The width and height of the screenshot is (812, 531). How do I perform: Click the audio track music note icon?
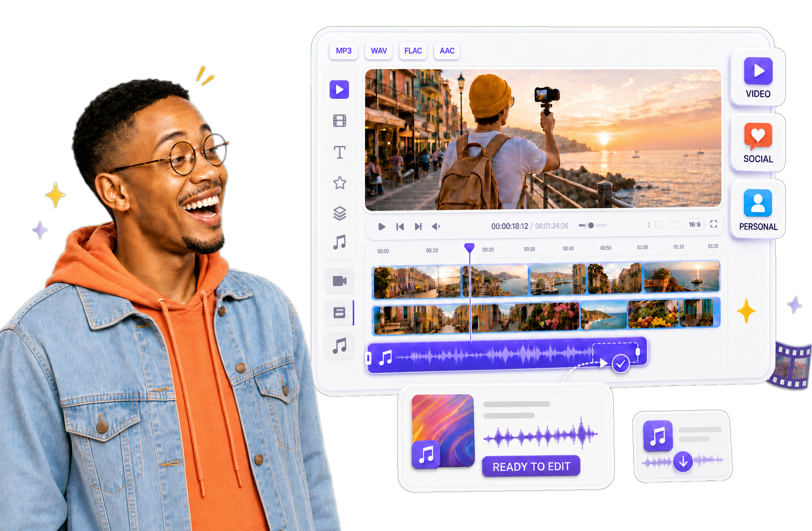click(339, 346)
